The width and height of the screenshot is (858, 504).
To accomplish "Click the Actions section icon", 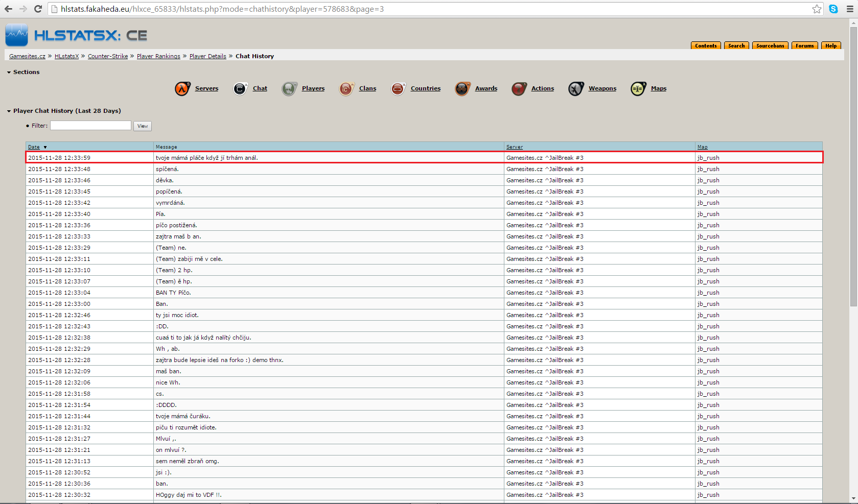I will [519, 89].
